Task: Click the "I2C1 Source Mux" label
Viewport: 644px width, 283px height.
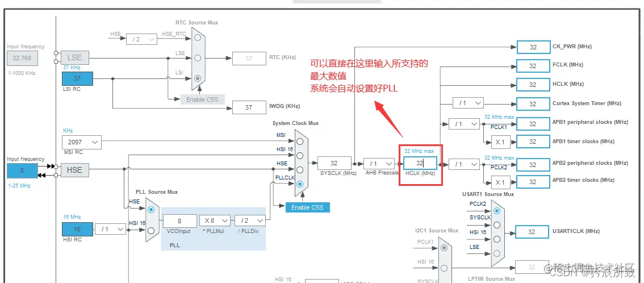Action: click(438, 230)
